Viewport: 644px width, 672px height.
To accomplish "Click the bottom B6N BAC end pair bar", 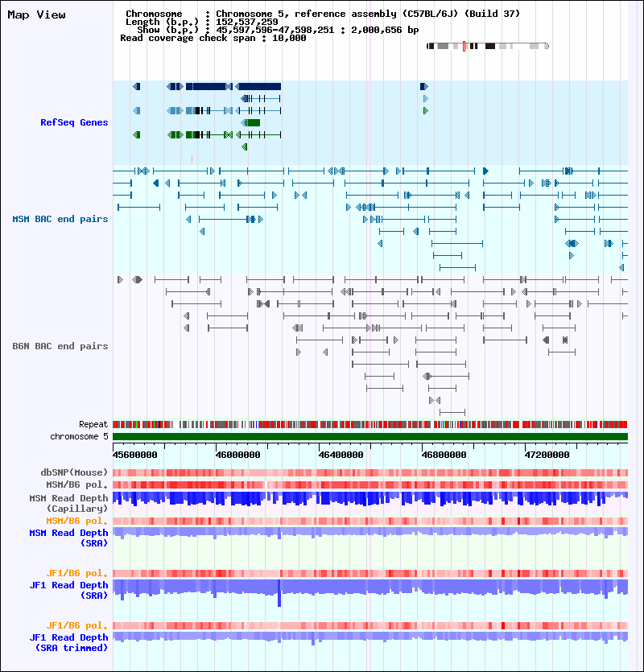I will tap(452, 413).
